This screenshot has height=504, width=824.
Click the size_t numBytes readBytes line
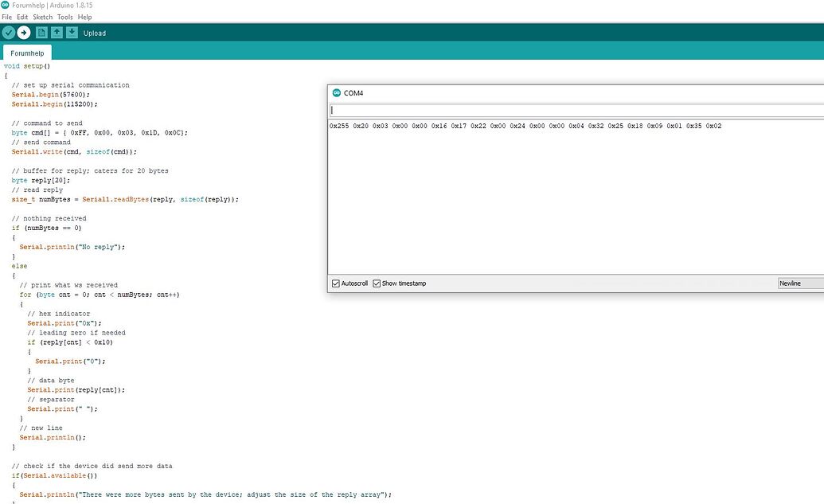pos(125,199)
